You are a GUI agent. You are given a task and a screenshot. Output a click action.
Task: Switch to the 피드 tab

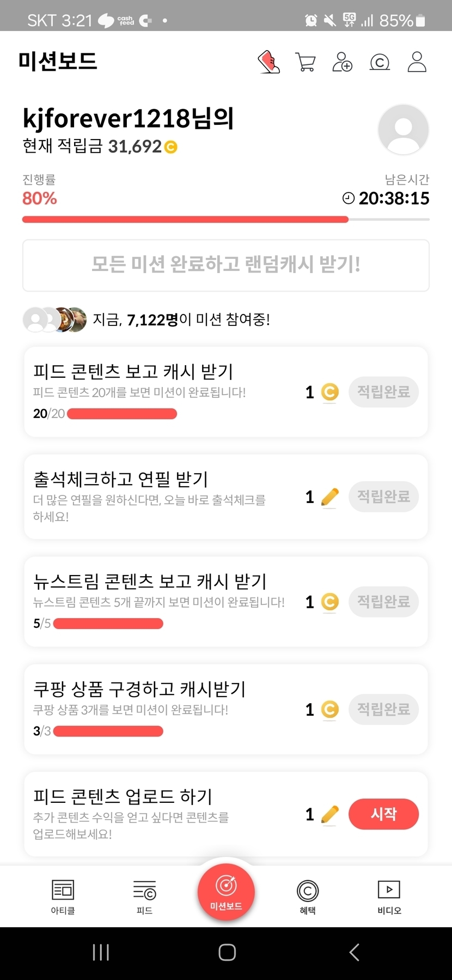pos(144,897)
